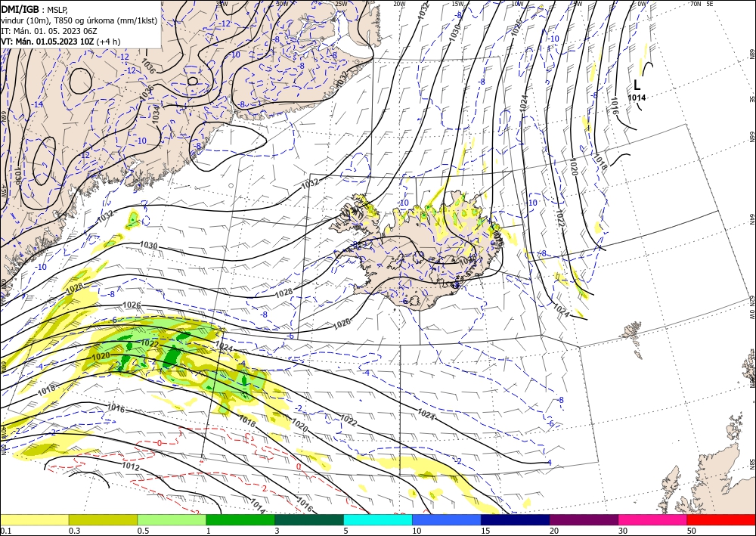Click the pale yellow 0.1 precipitation swatch

pyautogui.click(x=34, y=519)
